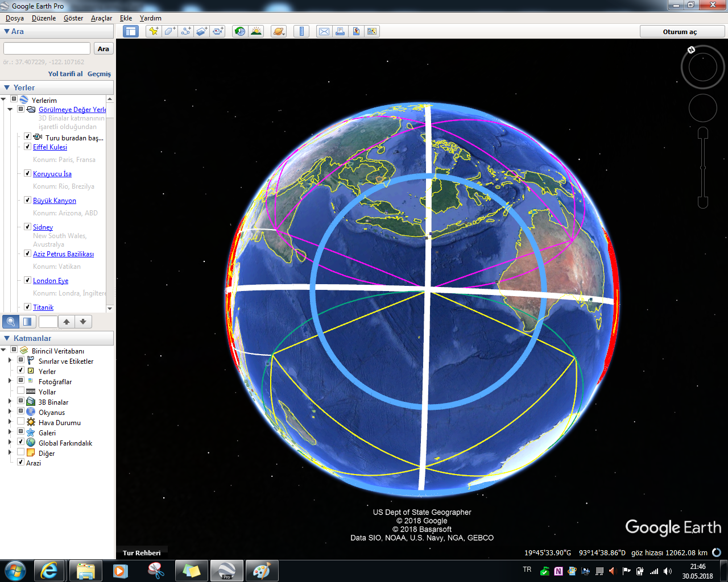Show historical imagery with the clock icon

pyautogui.click(x=240, y=31)
